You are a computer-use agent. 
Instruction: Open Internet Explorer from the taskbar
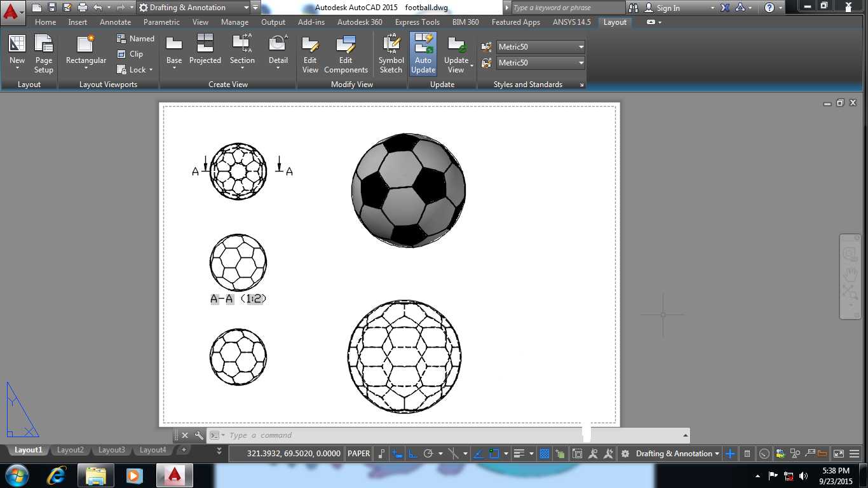pyautogui.click(x=57, y=475)
